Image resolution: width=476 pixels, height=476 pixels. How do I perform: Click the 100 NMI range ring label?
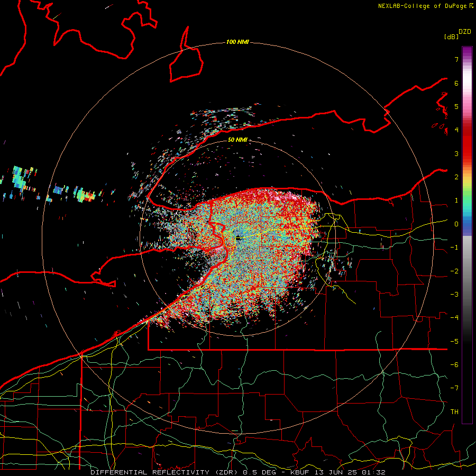pos(237,42)
